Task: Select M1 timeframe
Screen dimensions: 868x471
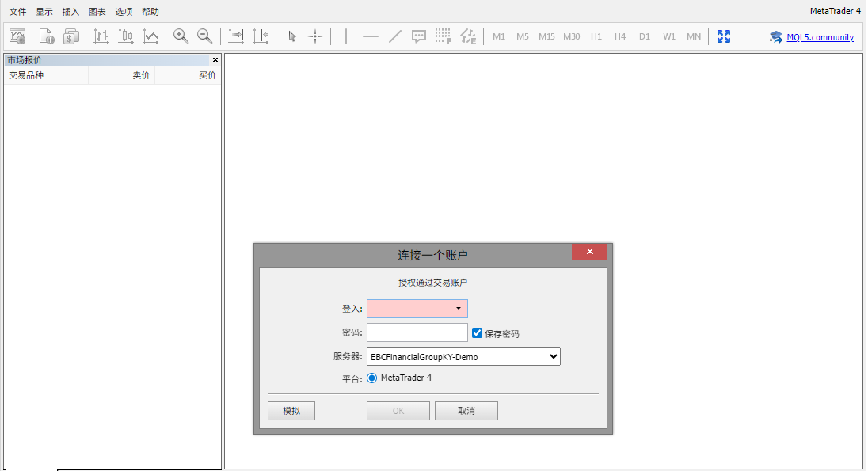Action: 499,36
